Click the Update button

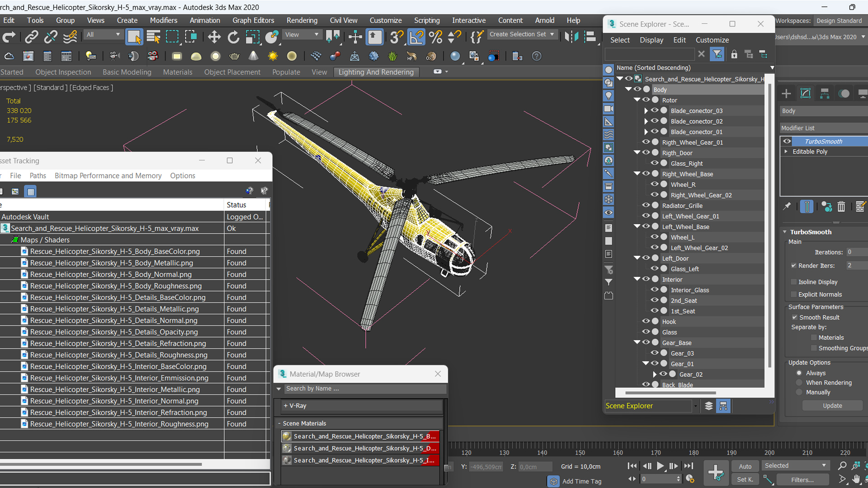pos(832,405)
